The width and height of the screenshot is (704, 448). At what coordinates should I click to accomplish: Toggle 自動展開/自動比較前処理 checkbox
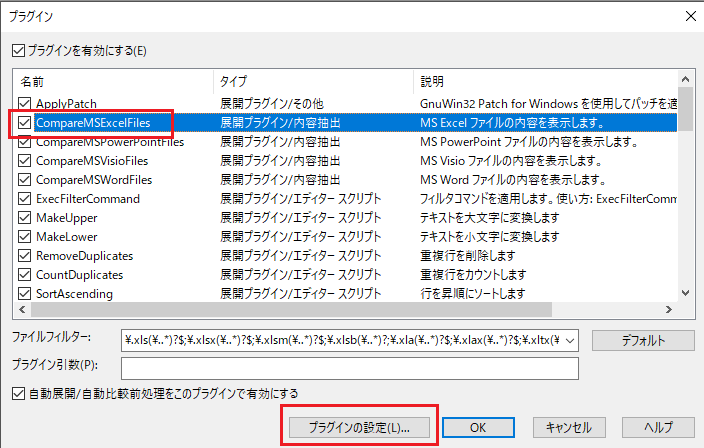click(x=18, y=394)
